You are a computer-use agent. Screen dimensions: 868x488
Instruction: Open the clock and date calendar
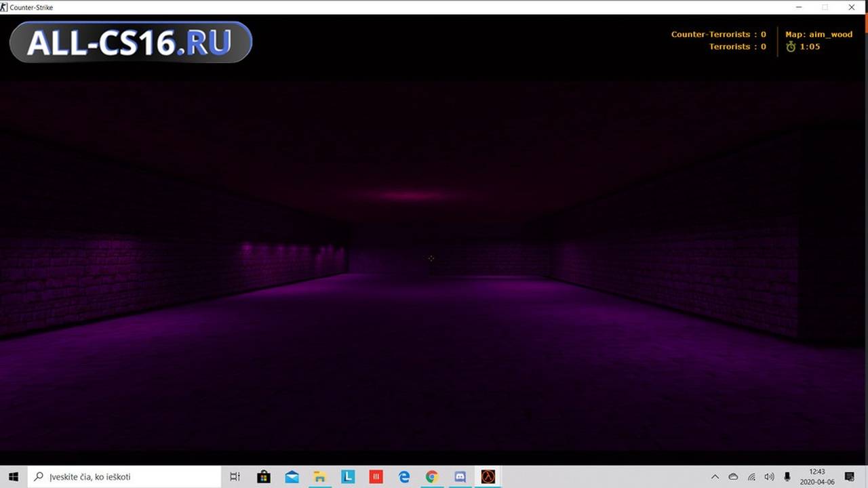[817, 476]
